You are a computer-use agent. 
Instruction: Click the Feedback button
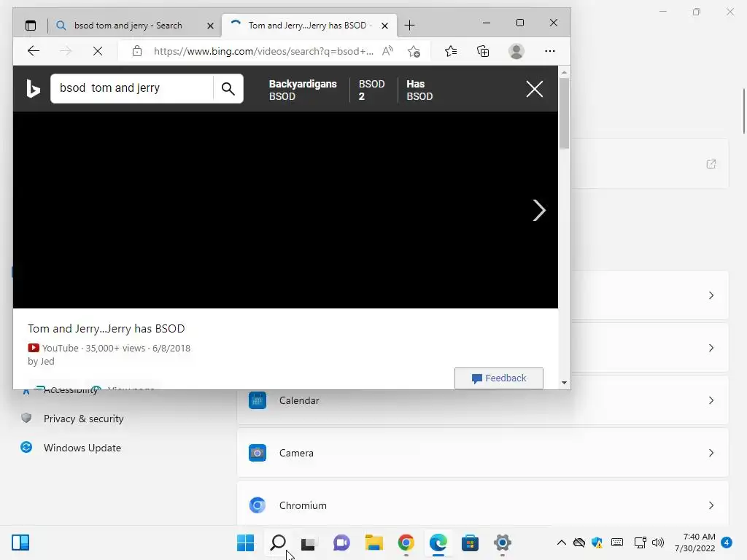pos(499,378)
